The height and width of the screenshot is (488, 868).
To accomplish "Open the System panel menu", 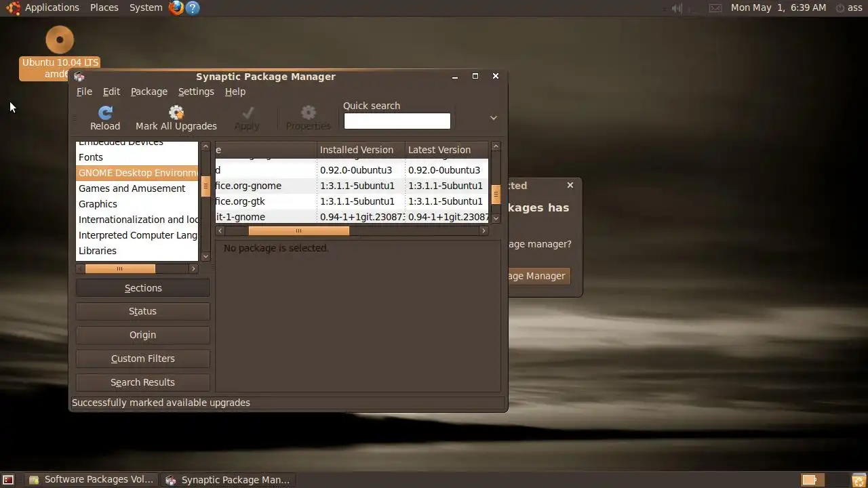I will (x=146, y=7).
